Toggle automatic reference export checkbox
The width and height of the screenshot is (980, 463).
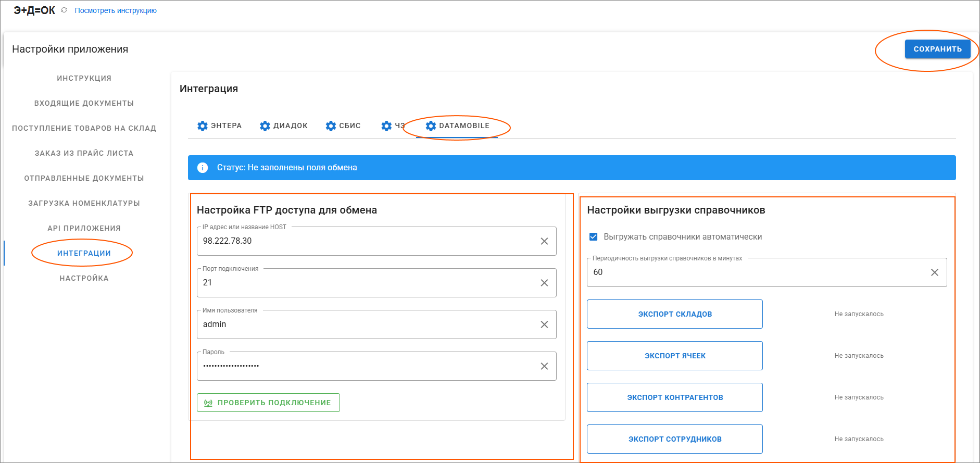coord(593,237)
